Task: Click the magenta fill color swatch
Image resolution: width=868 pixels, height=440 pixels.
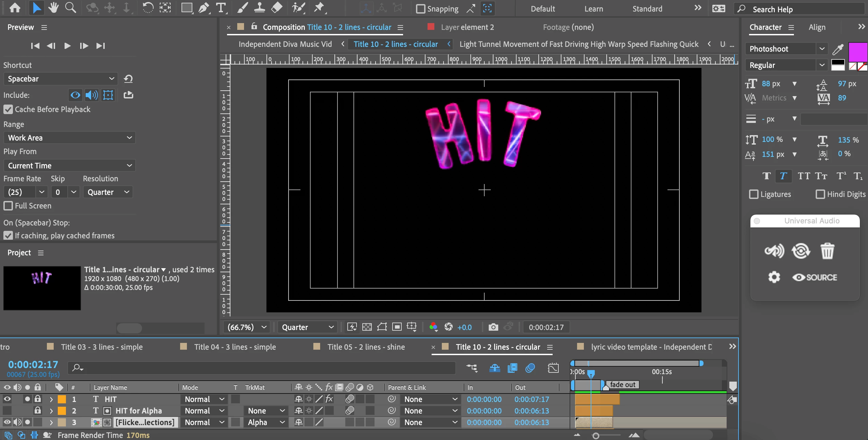Action: click(x=857, y=52)
